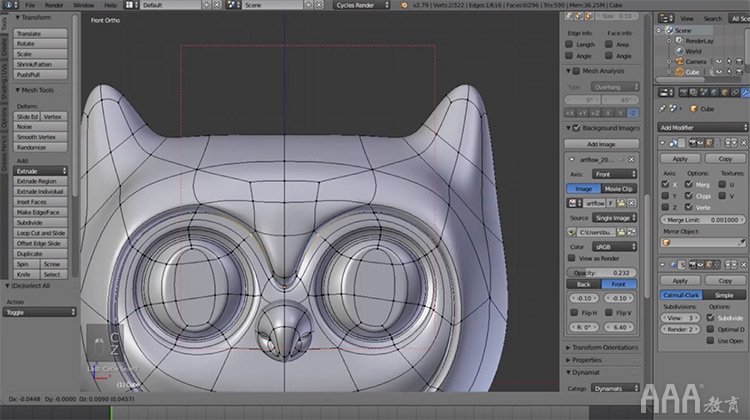Click the Translate button
This screenshot has height=420, width=750.
(x=41, y=33)
